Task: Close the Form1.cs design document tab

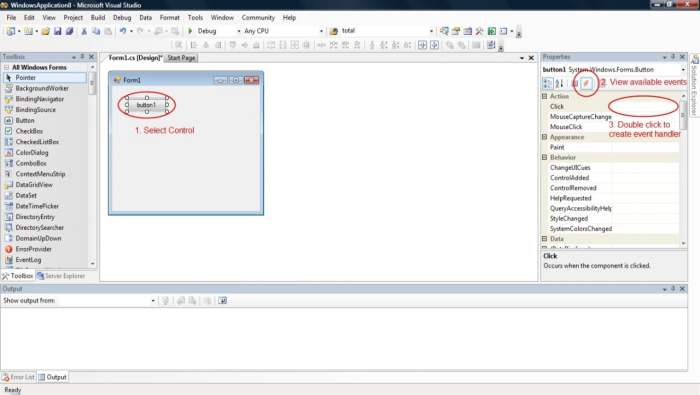Action: pos(531,58)
